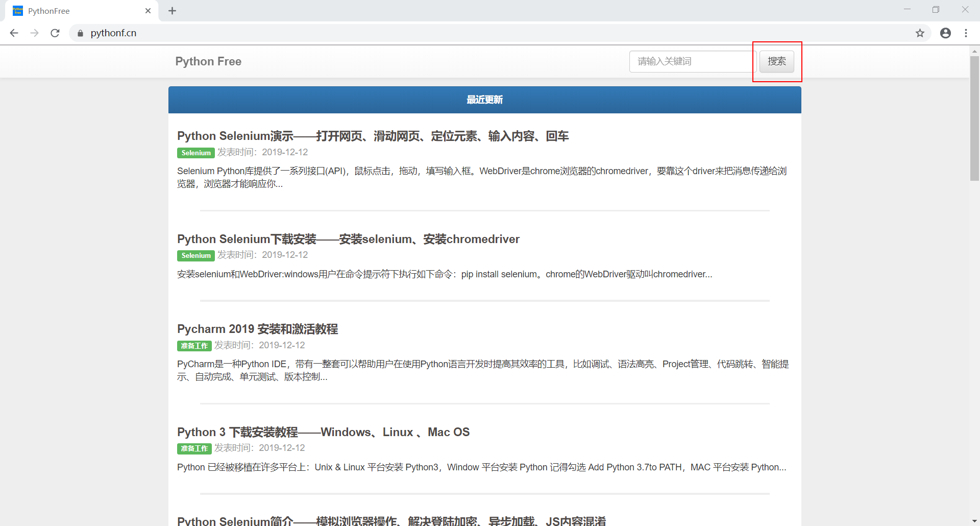The height and width of the screenshot is (526, 980).
Task: Click the 最近更新 section header
Action: 485,100
